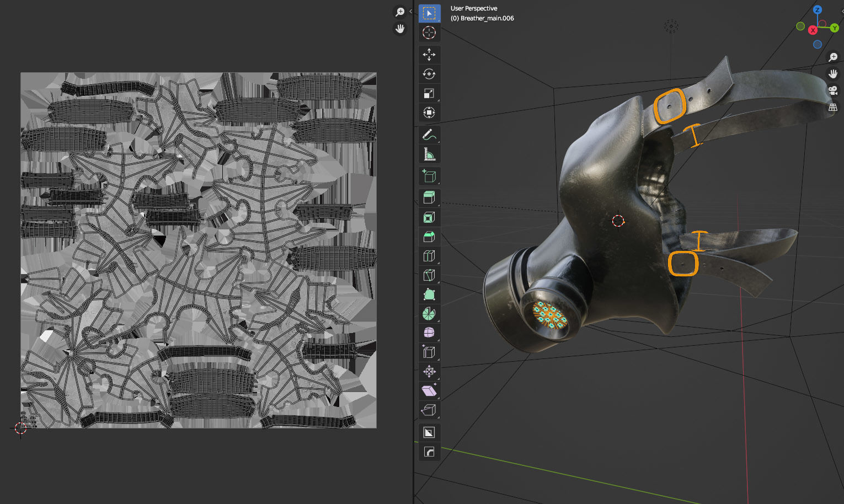Choose the Move tool in toolbar
The image size is (844, 504).
point(429,55)
